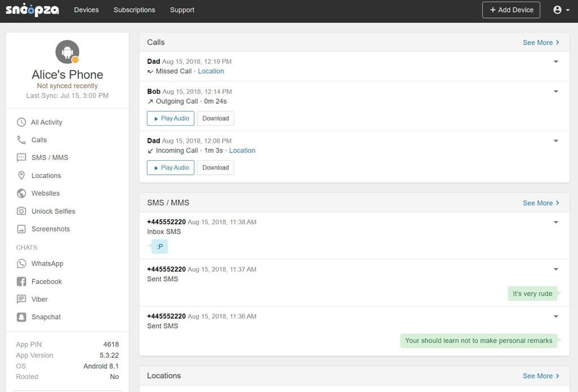Select the SMS / MMS message icon

coord(21,158)
